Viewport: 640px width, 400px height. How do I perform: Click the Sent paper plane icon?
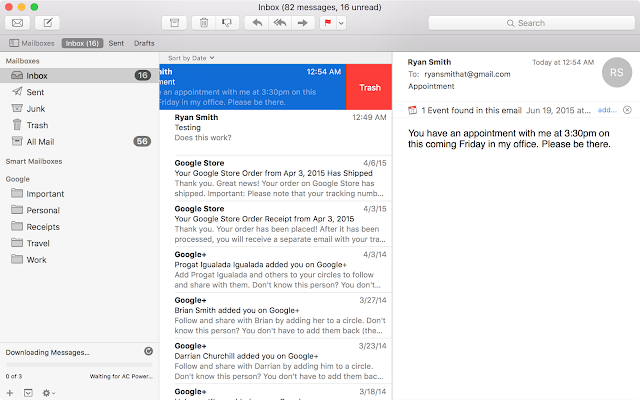(x=17, y=91)
